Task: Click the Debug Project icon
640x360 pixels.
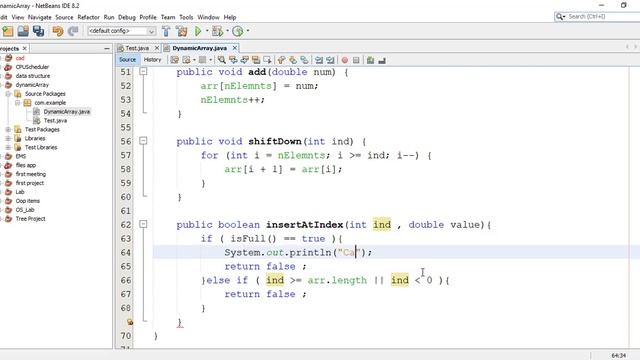Action: point(217,31)
